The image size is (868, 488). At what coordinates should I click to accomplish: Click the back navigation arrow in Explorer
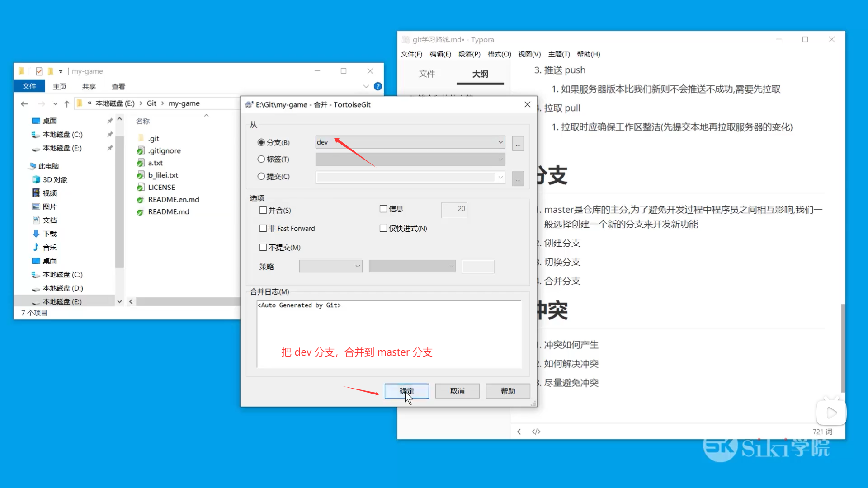tap(24, 103)
